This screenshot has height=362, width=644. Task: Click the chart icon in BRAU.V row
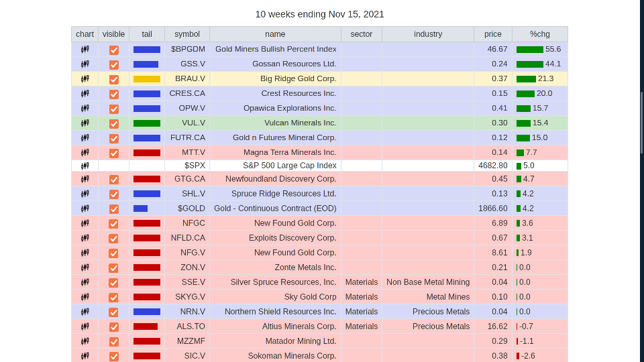85,78
